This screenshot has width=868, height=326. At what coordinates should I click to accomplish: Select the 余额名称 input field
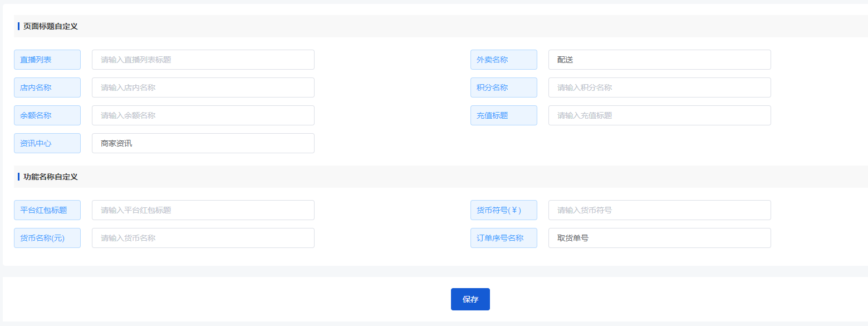[203, 115]
